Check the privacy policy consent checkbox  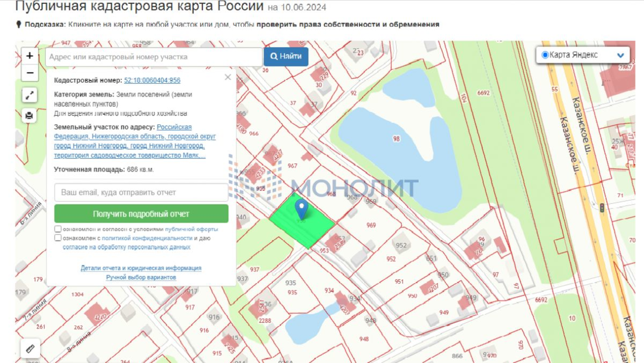58,238
